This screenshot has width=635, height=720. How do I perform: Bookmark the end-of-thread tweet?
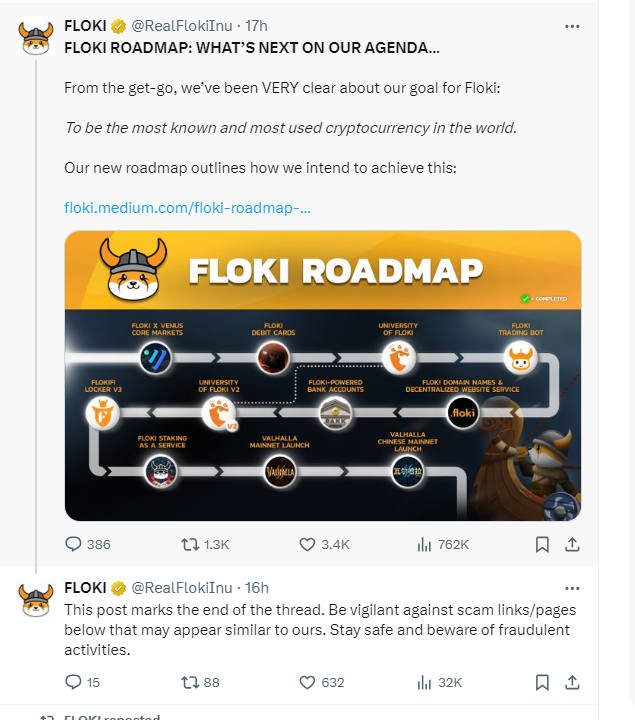click(541, 682)
